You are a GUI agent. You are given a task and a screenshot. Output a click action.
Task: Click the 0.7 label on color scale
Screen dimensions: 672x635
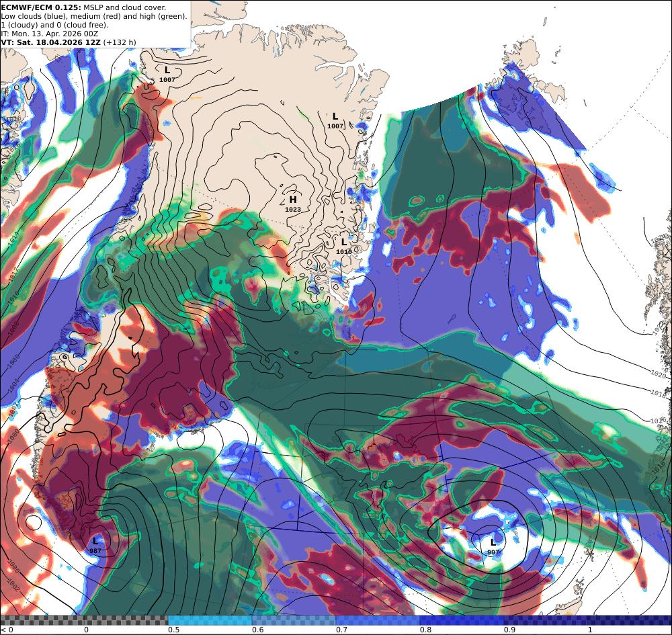click(x=341, y=630)
